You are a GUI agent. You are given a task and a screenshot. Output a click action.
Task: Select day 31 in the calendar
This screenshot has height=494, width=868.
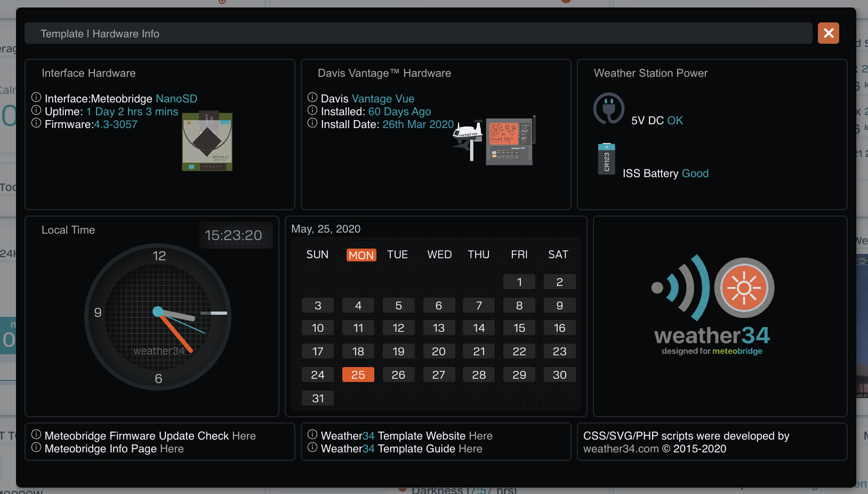pyautogui.click(x=318, y=398)
